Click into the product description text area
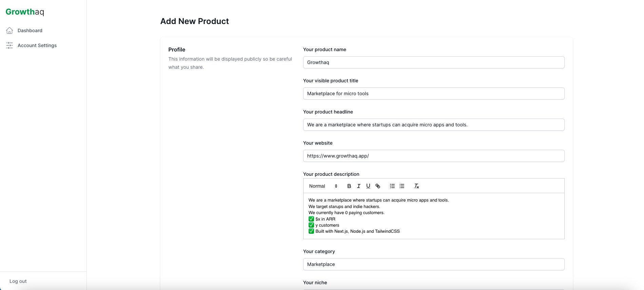Image resolution: width=644 pixels, height=290 pixels. [x=434, y=216]
